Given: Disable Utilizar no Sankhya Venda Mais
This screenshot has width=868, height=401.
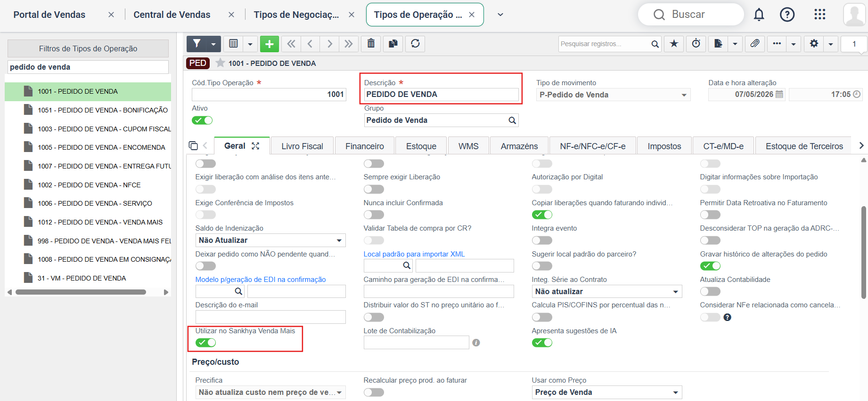Looking at the screenshot, I should tap(205, 343).
